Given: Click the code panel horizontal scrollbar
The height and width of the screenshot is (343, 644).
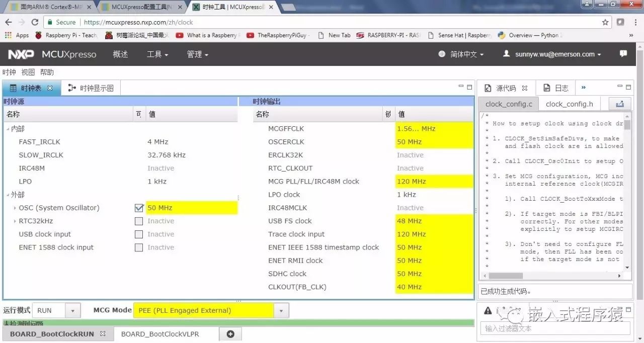Looking at the screenshot, I should [x=506, y=276].
